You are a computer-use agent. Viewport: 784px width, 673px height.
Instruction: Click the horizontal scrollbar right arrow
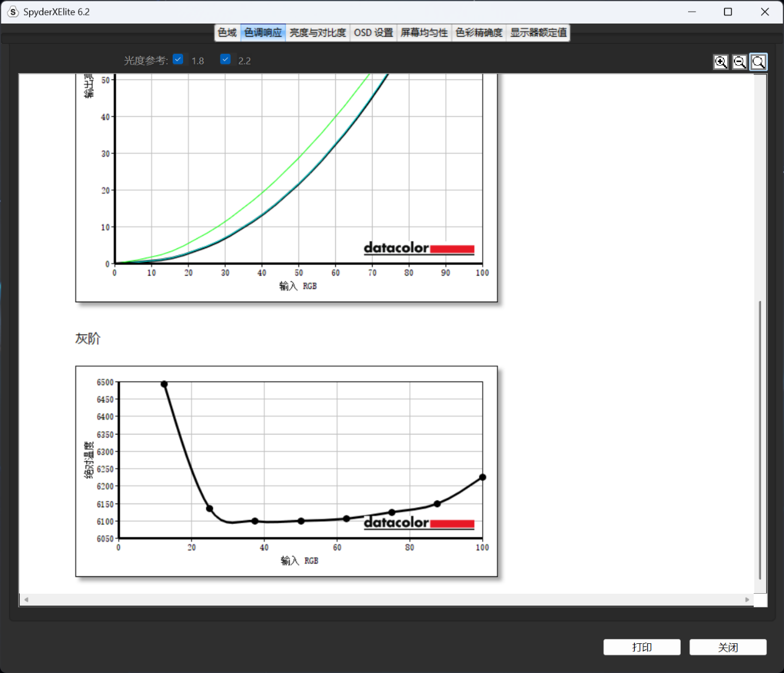747,599
